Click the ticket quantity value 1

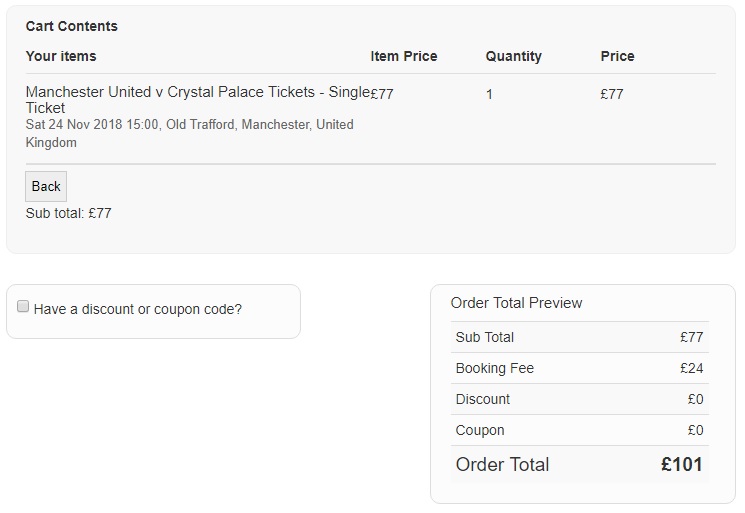click(x=489, y=94)
